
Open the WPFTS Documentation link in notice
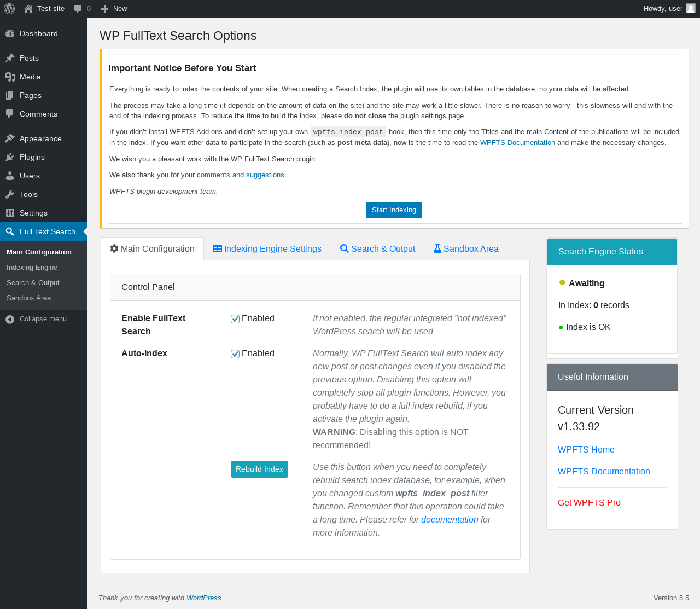coord(517,143)
